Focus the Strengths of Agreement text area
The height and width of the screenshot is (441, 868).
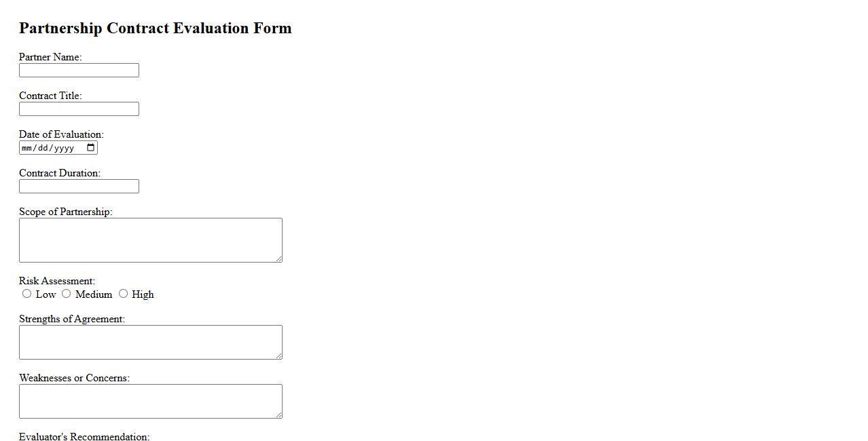point(150,342)
